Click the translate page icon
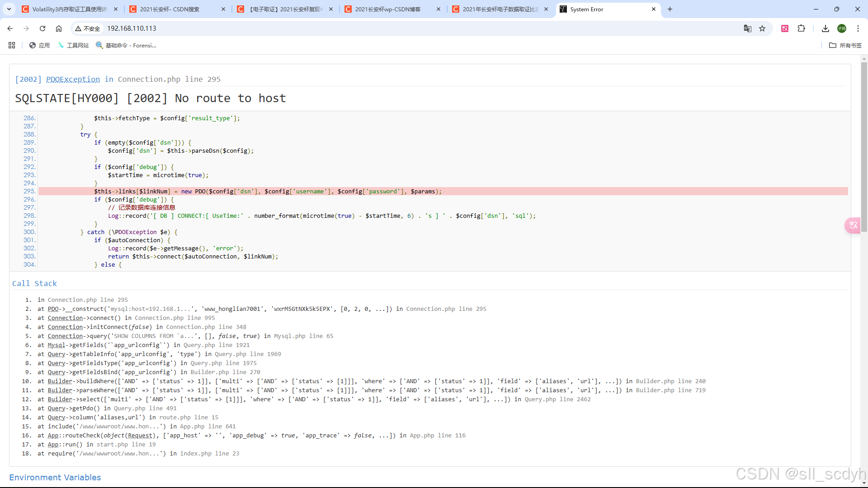The width and height of the screenshot is (868, 488). click(747, 28)
